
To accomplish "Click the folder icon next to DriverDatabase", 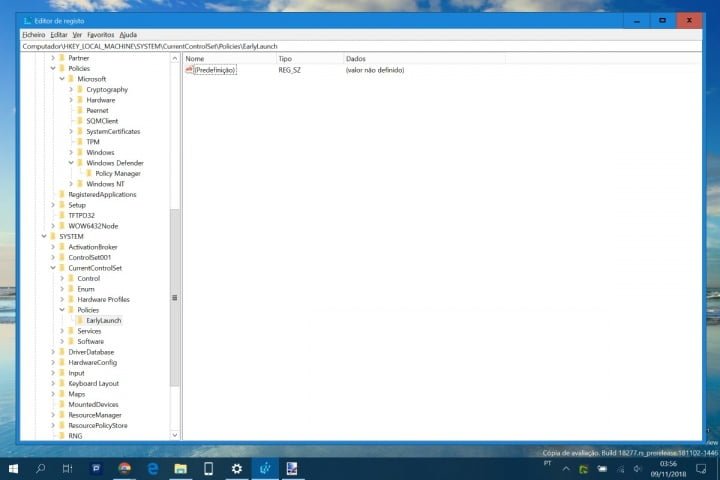I will pyautogui.click(x=62, y=352).
